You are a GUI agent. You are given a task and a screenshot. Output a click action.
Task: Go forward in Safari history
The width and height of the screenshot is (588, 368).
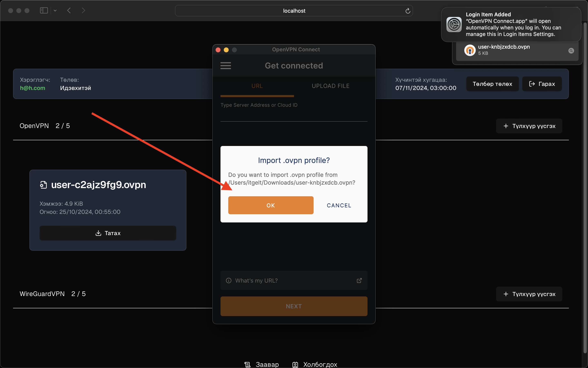click(83, 10)
